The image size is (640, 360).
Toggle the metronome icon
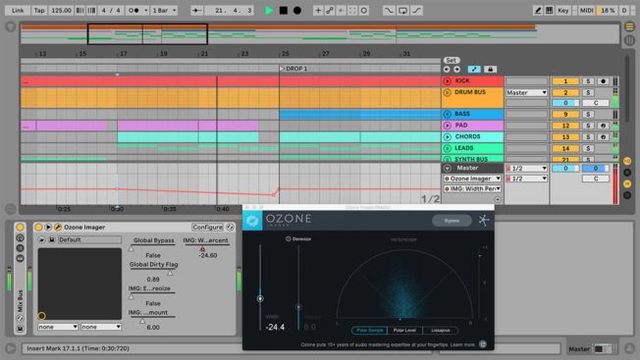click(136, 10)
